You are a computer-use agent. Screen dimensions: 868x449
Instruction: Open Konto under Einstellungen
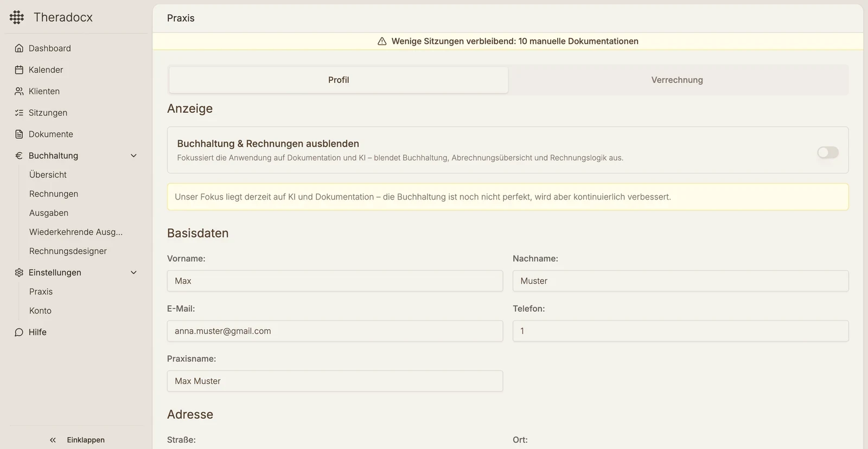pyautogui.click(x=40, y=310)
